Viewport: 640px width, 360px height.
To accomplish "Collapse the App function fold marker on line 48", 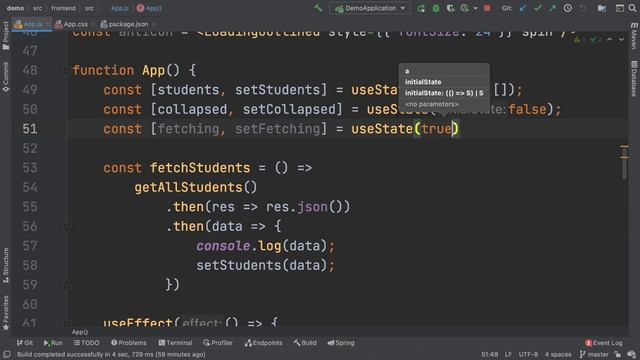I will [x=67, y=71].
